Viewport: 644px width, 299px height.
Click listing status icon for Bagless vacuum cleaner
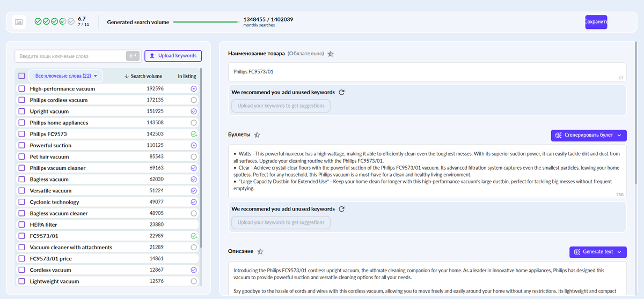click(194, 213)
